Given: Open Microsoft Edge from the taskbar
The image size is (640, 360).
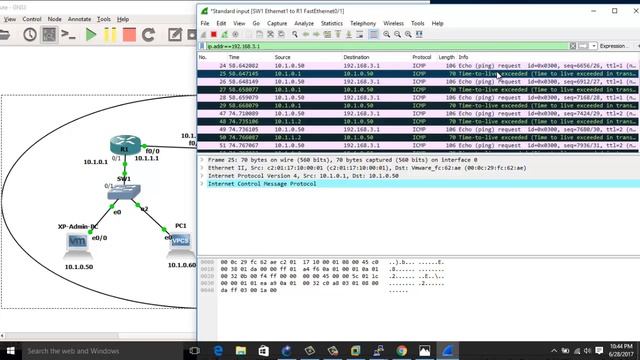Looking at the screenshot, I should (218, 351).
